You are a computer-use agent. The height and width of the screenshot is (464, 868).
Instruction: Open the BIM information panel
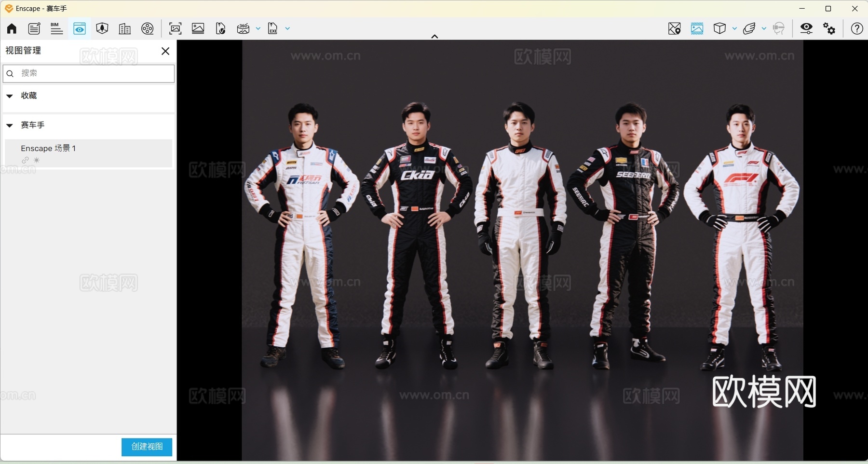point(57,28)
